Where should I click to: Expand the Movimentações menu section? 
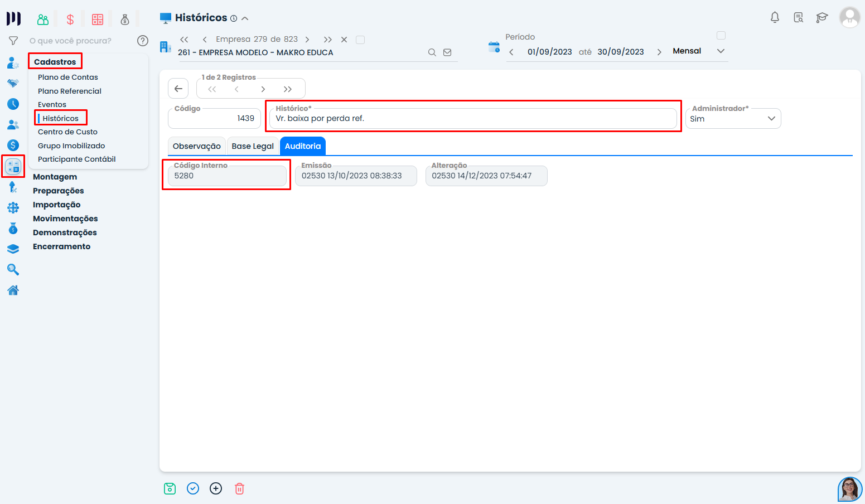[x=65, y=219]
